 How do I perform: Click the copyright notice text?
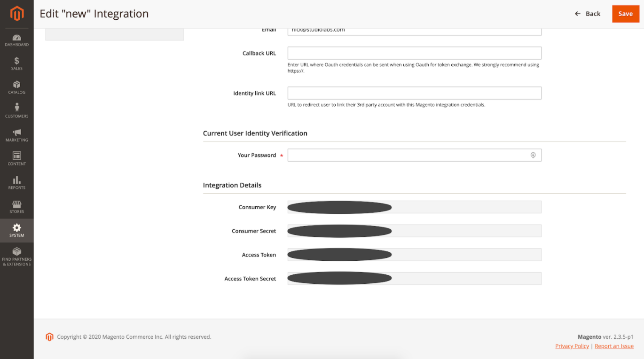click(134, 337)
